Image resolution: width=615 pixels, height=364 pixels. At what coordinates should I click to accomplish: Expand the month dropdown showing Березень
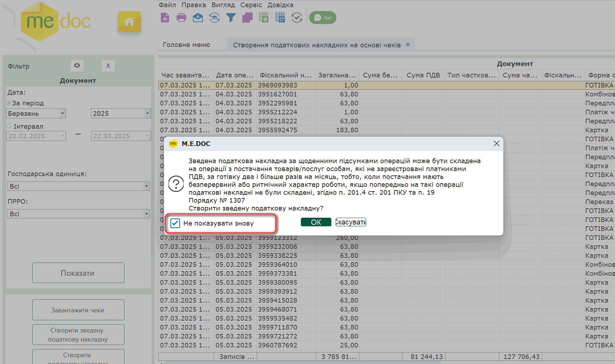pyautogui.click(x=62, y=114)
